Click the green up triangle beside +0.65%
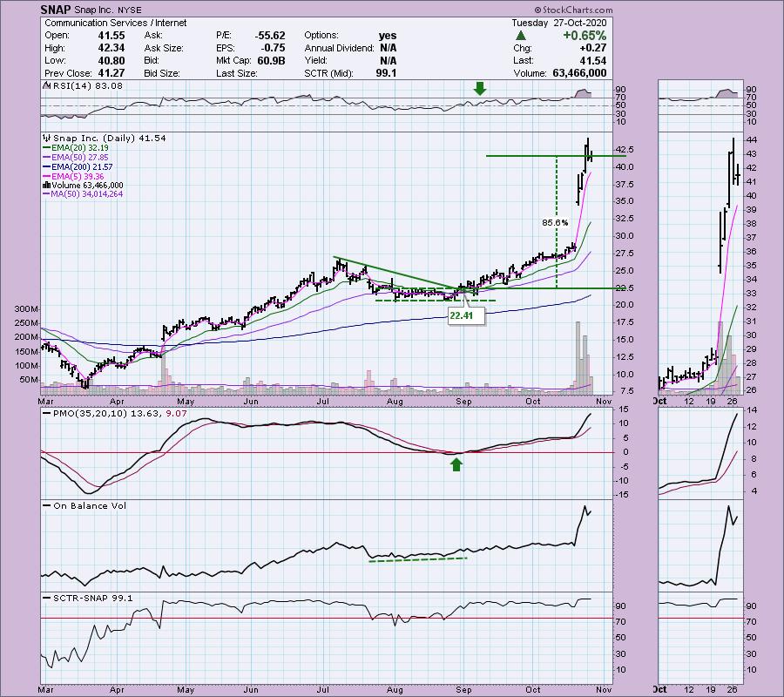The width and height of the screenshot is (784, 697). (521, 36)
